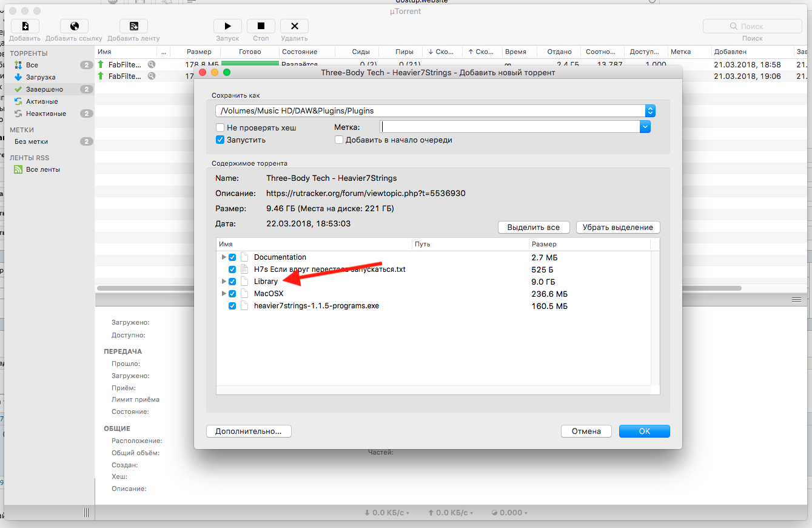Focus the Поиск search field

[x=752, y=26]
